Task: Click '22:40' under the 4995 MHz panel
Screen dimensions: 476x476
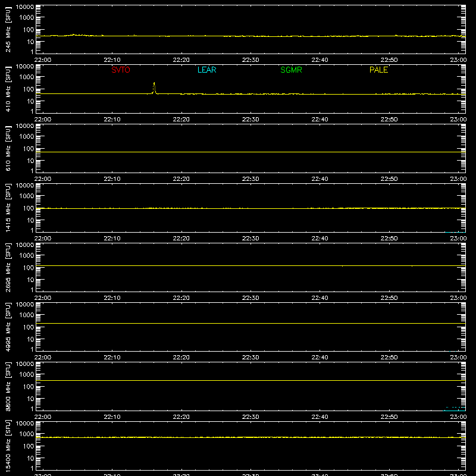Action: [x=320, y=358]
